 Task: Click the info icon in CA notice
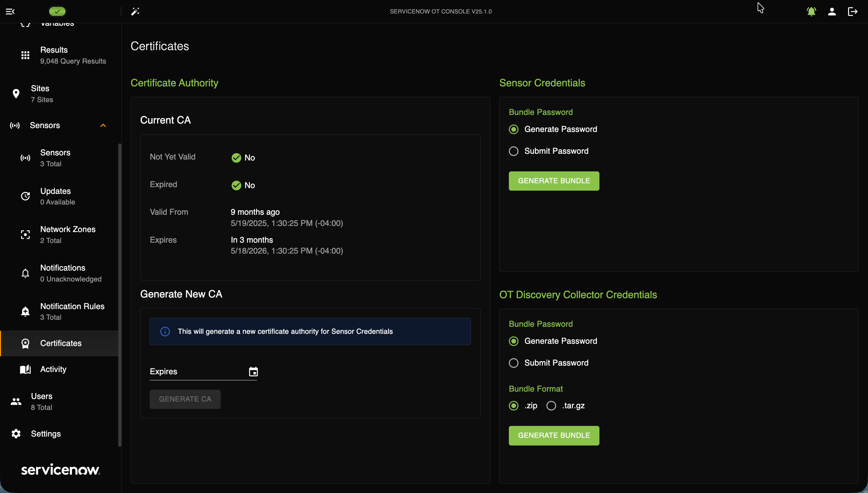[165, 332]
